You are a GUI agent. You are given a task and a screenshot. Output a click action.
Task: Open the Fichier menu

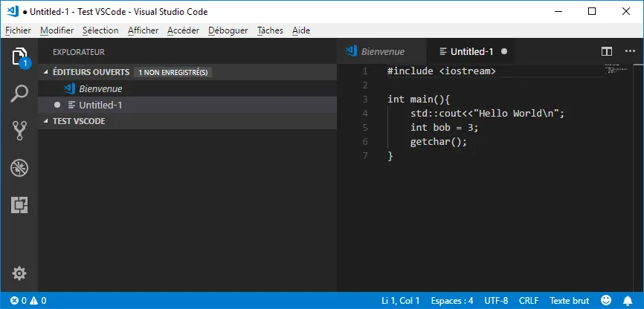click(x=18, y=30)
